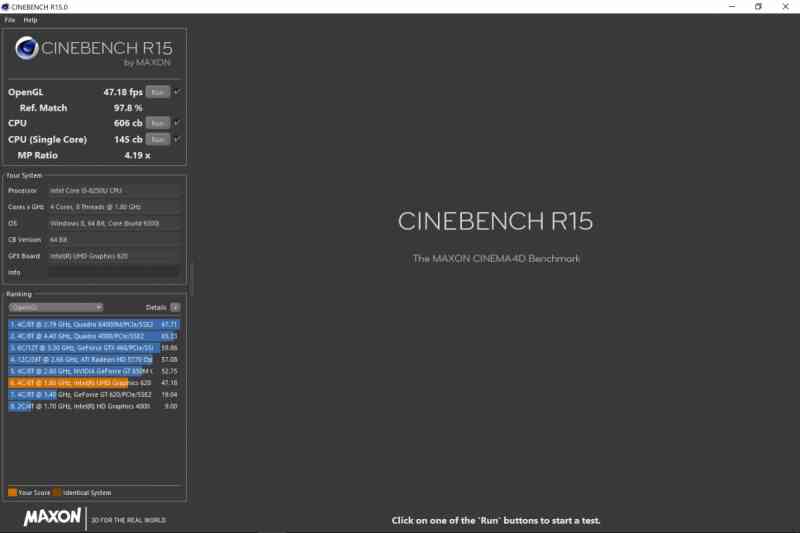Viewport: 800px width, 533px height.
Task: Select ranking row 2 Quadro 4000
Action: [x=94, y=336]
